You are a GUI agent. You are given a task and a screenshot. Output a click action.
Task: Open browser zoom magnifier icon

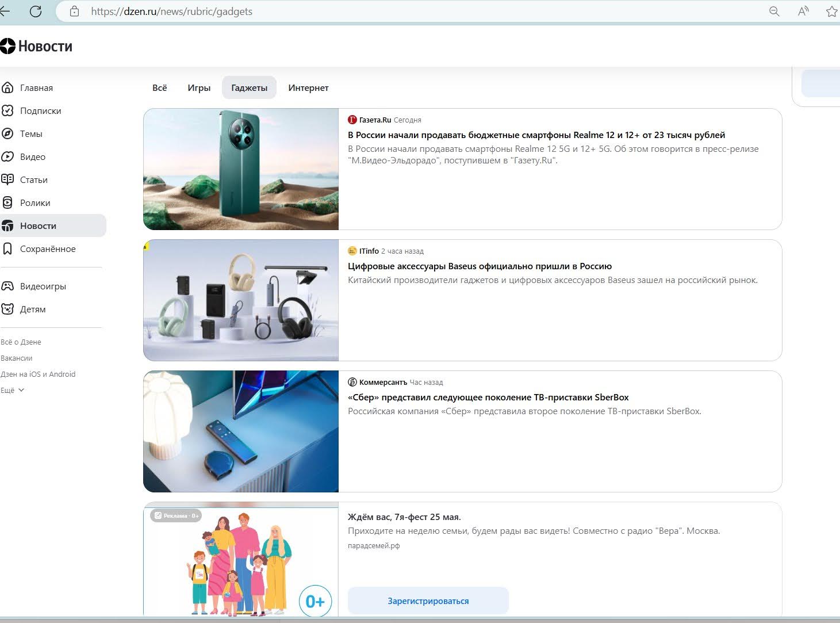(x=774, y=11)
